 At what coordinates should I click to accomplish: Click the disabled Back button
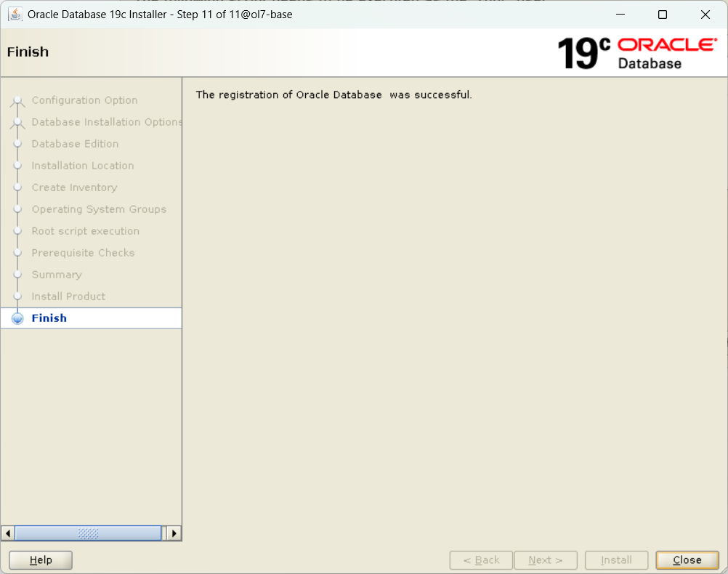[481, 560]
